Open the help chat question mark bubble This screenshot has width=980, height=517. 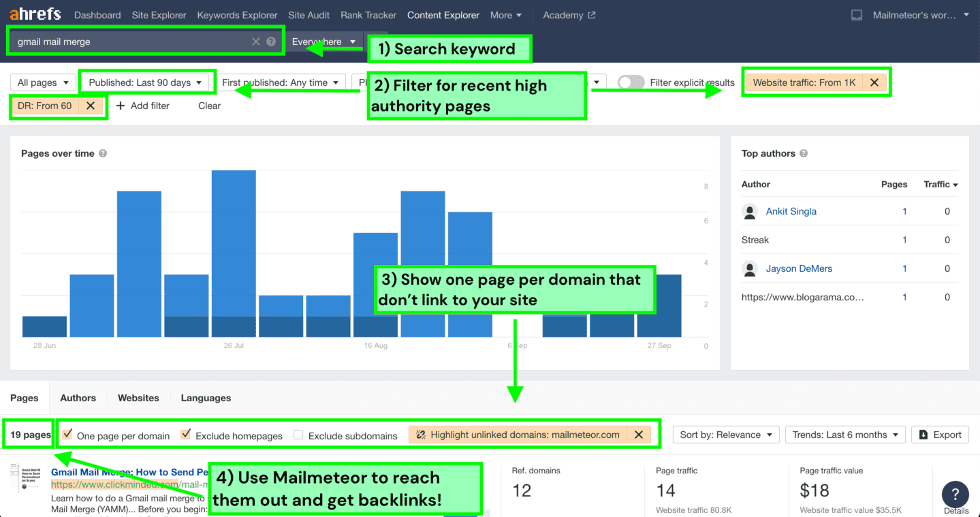click(x=955, y=494)
